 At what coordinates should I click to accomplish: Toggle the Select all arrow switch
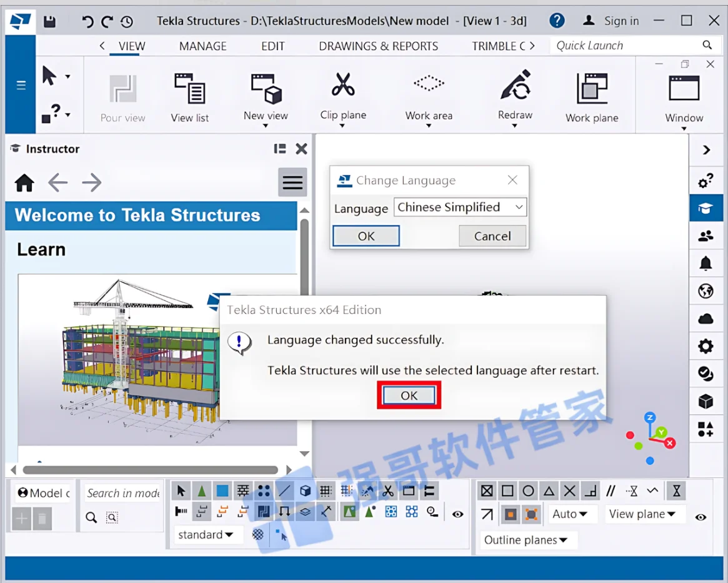(x=181, y=491)
